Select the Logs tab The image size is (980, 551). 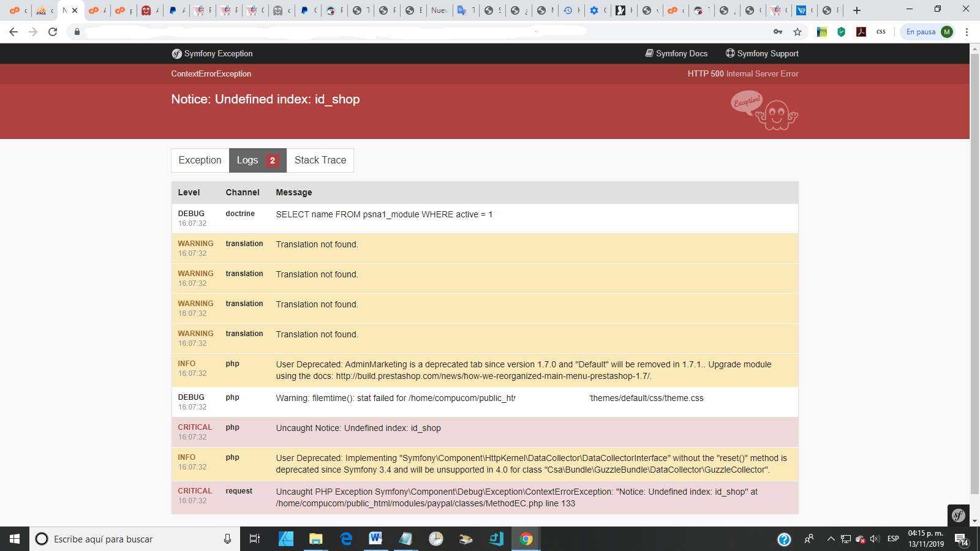(258, 160)
